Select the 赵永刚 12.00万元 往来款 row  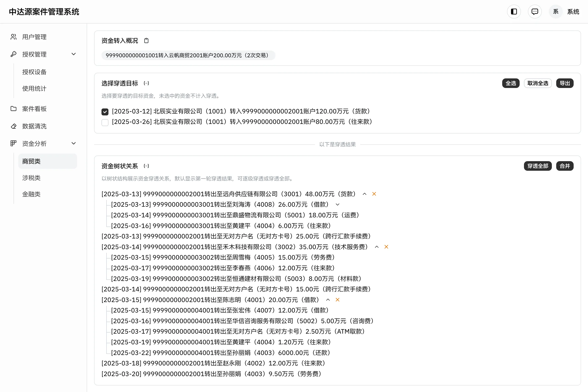click(213, 363)
